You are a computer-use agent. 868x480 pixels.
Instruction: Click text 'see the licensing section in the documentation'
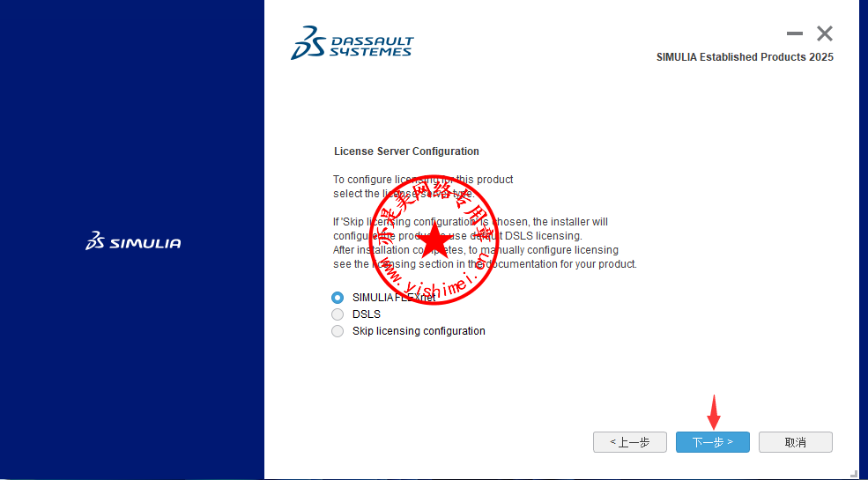[x=435, y=264]
